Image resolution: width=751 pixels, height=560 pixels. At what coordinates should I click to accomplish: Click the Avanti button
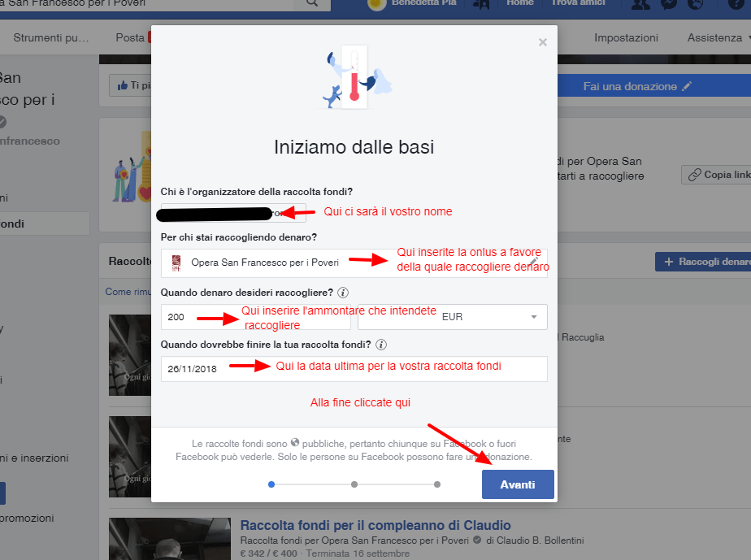518,484
